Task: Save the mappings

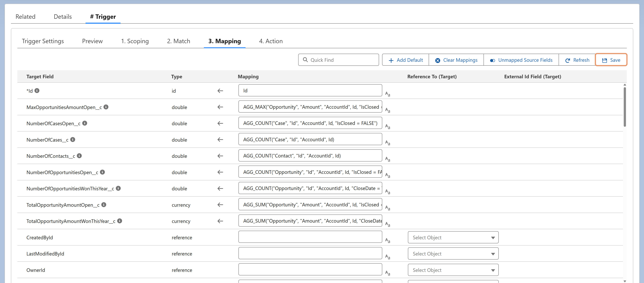Action: (611, 60)
